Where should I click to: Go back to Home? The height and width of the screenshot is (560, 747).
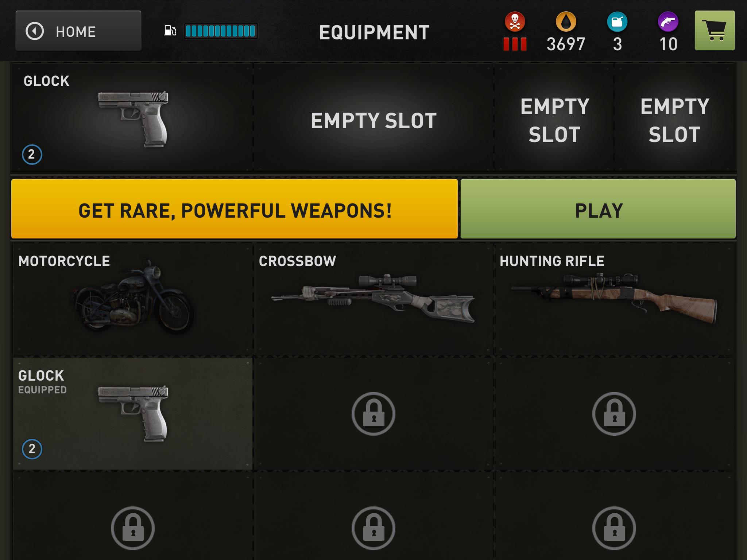point(78,31)
